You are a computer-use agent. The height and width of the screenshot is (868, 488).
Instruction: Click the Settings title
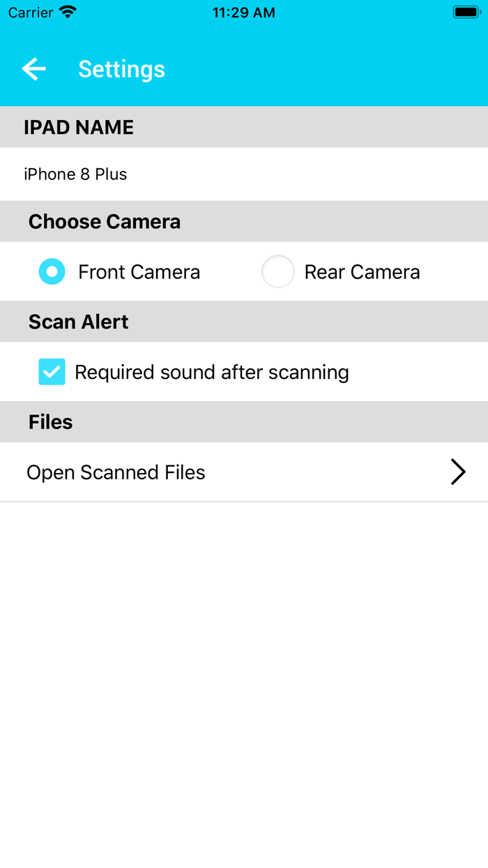point(121,69)
